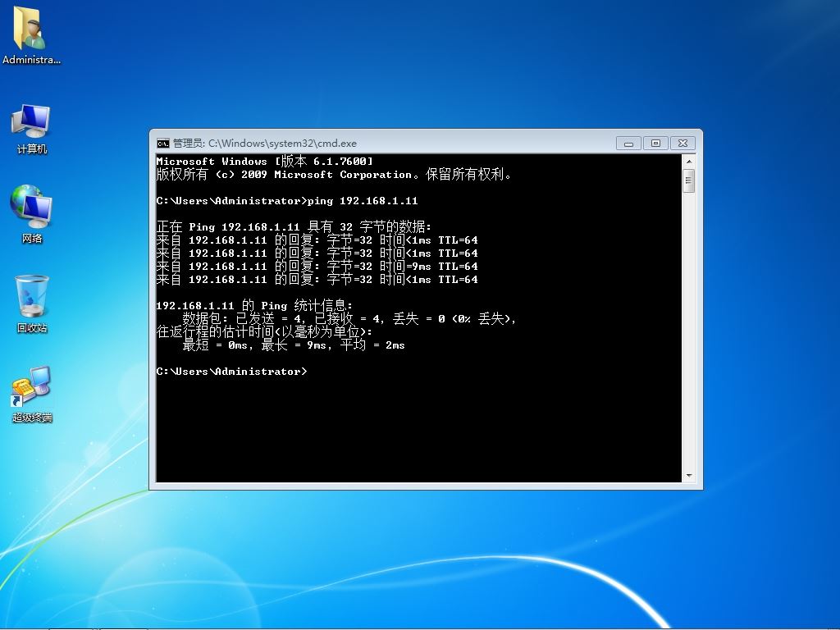Open the 超级终端 shortcut icon
Viewport: 840px width, 630px height.
(32, 395)
